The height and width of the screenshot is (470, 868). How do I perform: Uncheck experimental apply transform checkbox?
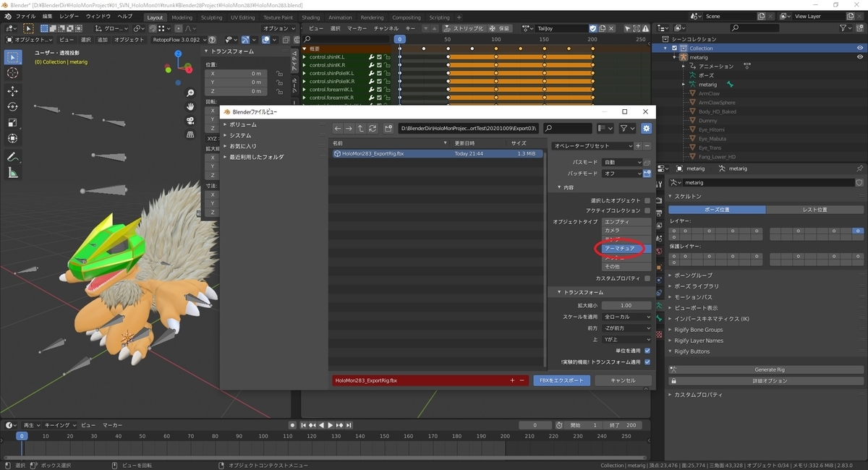[647, 362]
